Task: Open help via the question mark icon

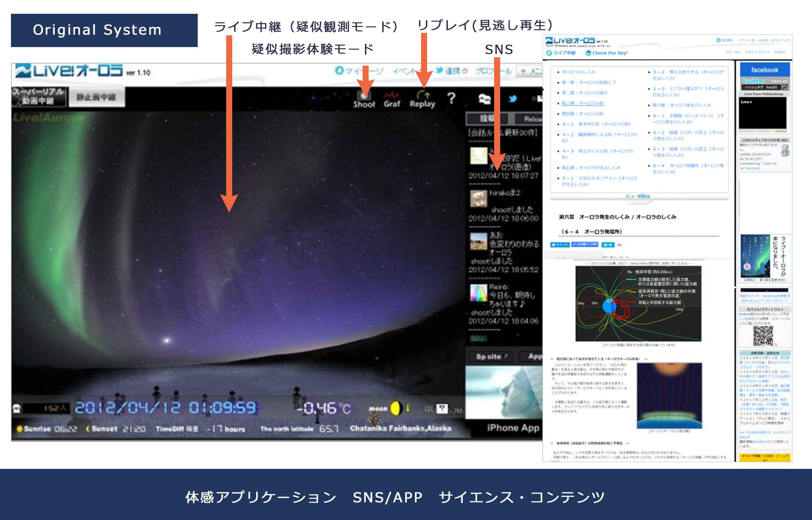Action: pyautogui.click(x=451, y=98)
